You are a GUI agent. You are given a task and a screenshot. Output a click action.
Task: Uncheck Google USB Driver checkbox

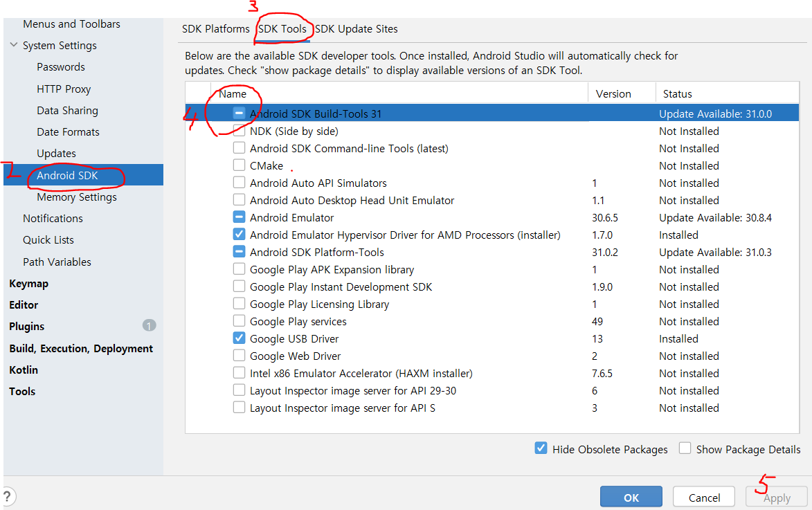point(239,338)
